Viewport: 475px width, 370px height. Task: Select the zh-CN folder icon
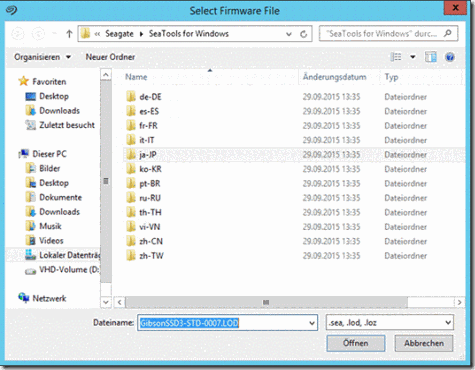(131, 241)
